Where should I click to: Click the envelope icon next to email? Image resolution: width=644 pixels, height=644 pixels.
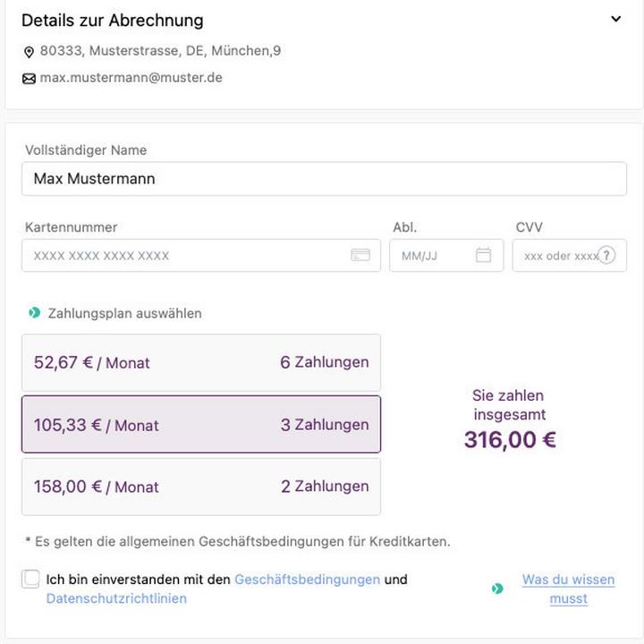(x=29, y=79)
